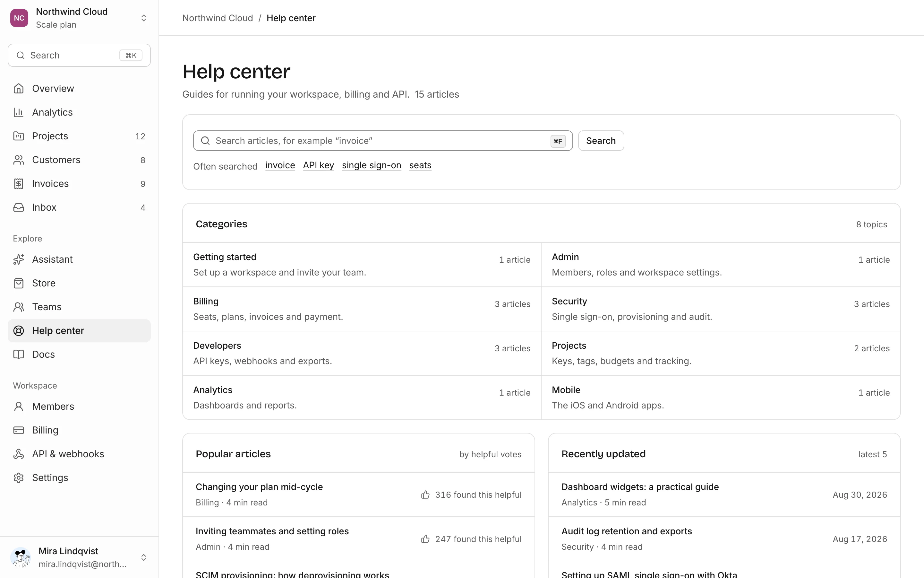Open Invoices in the sidebar
Screen dimensions: 924x578
pyautogui.click(x=79, y=183)
